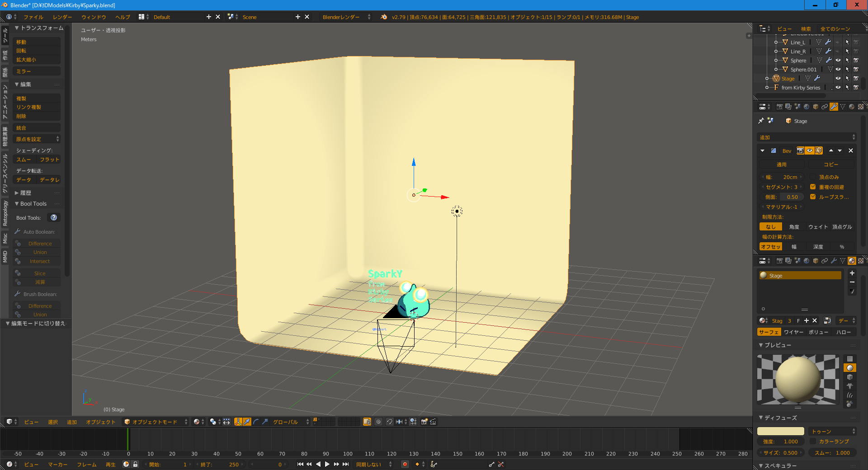Jump to the timeline's last frame

(345, 464)
